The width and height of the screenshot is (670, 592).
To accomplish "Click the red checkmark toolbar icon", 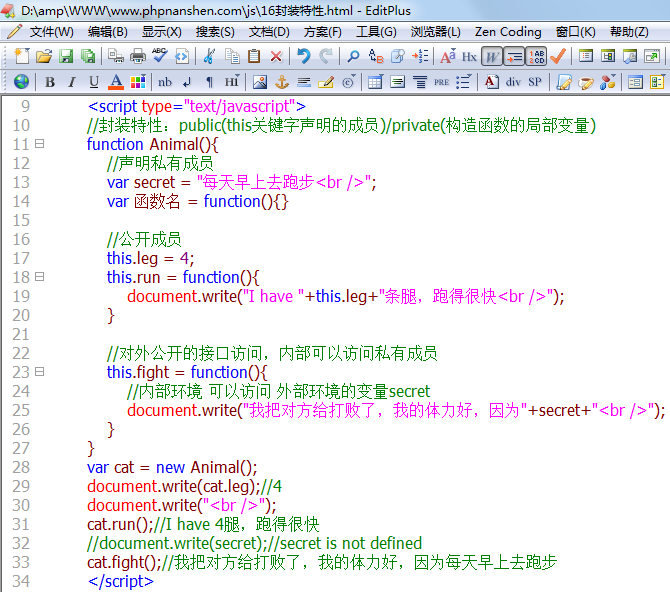I will (558, 56).
